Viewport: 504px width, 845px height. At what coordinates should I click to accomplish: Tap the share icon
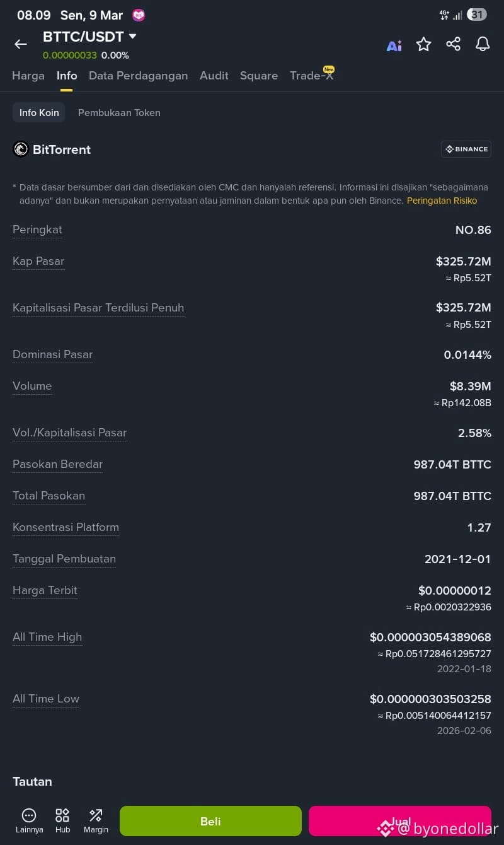(x=453, y=44)
